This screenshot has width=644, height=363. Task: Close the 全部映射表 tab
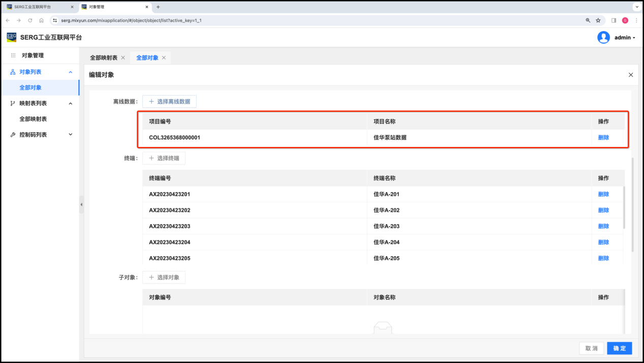[x=123, y=58]
